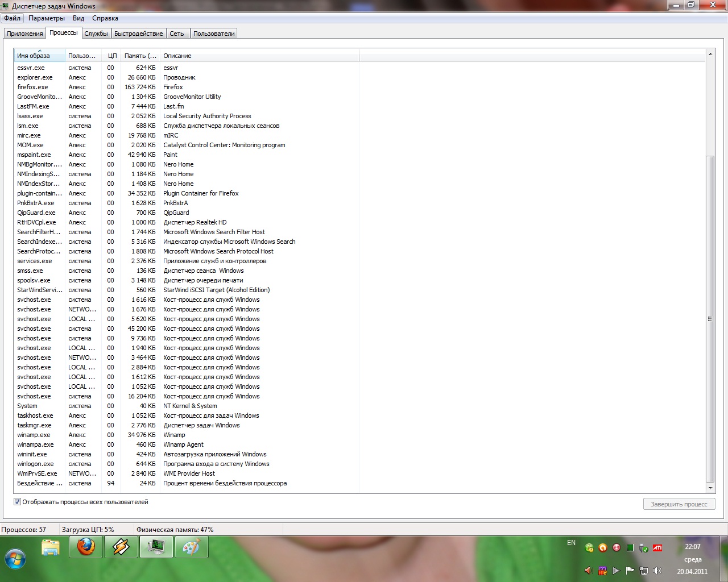
Task: Open the Файл menu
Action: click(12, 18)
